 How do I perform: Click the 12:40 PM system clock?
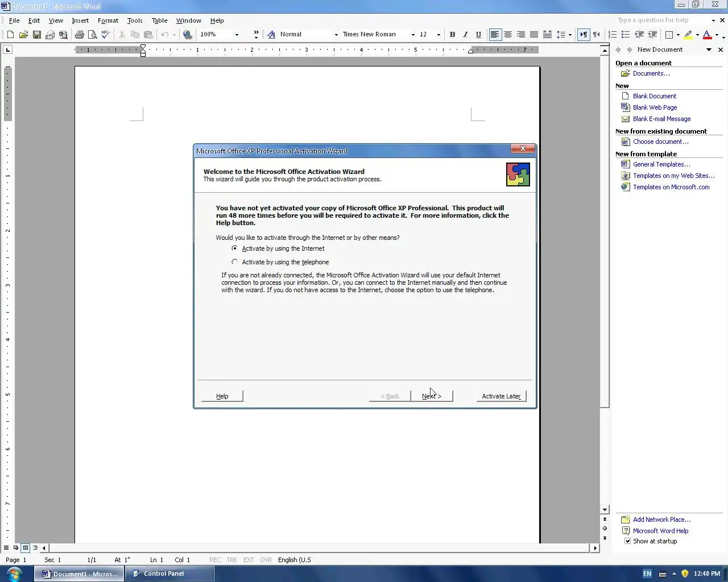pyautogui.click(x=707, y=573)
